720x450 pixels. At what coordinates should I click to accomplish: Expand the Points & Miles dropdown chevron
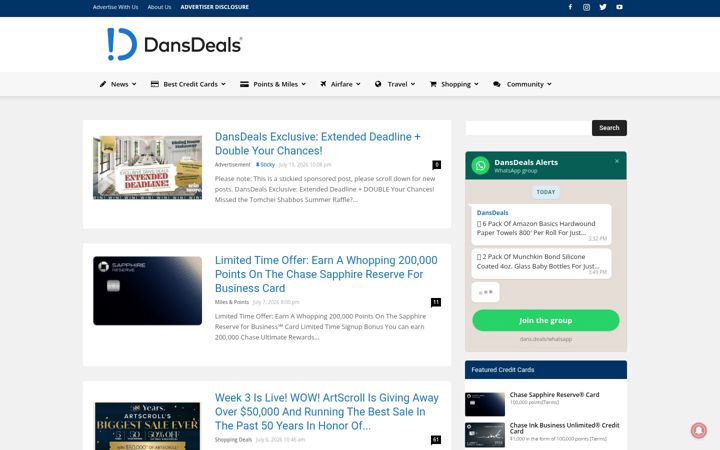pyautogui.click(x=304, y=84)
